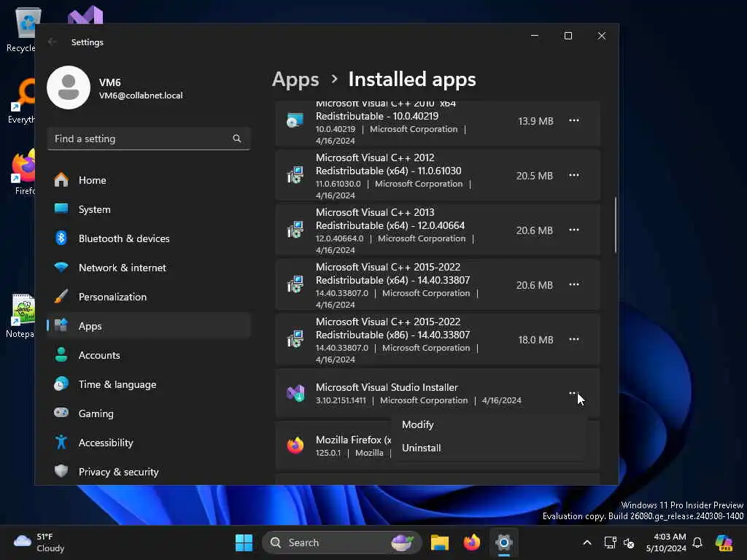747x560 pixels.
Task: Open more options for Visual C++ 2013 Redistributable
Action: click(574, 230)
